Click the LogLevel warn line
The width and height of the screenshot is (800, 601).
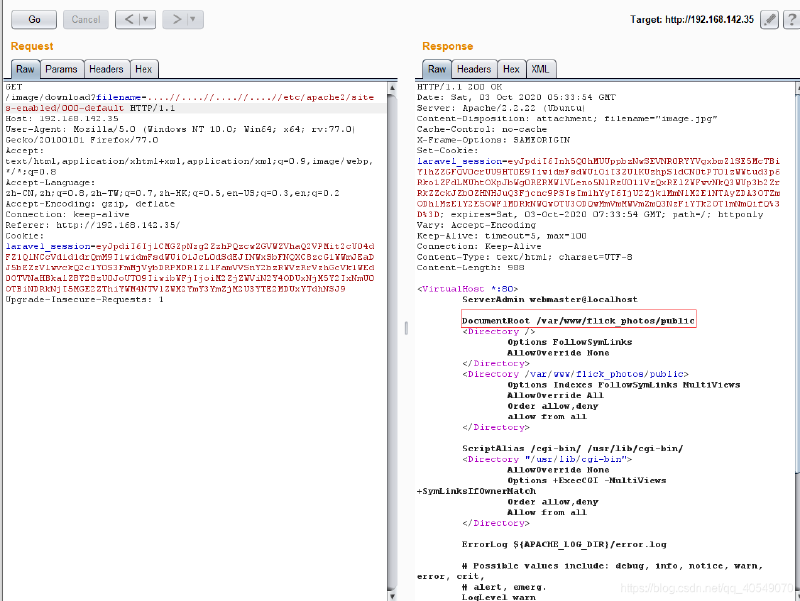pyautogui.click(x=498, y=597)
